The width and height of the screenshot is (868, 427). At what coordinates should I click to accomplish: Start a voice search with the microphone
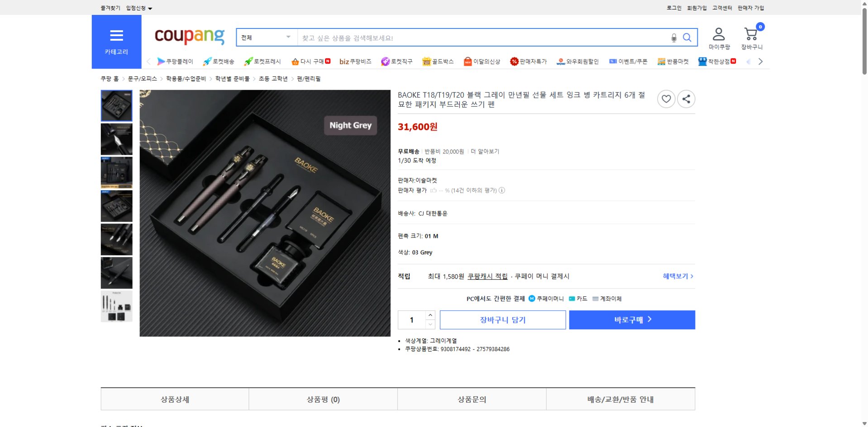coord(674,38)
